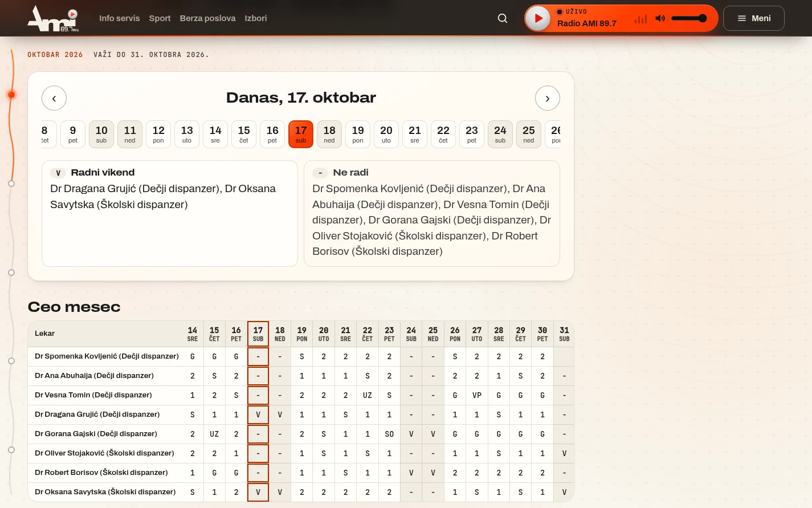Select highlighted day 17 sub

tap(301, 134)
